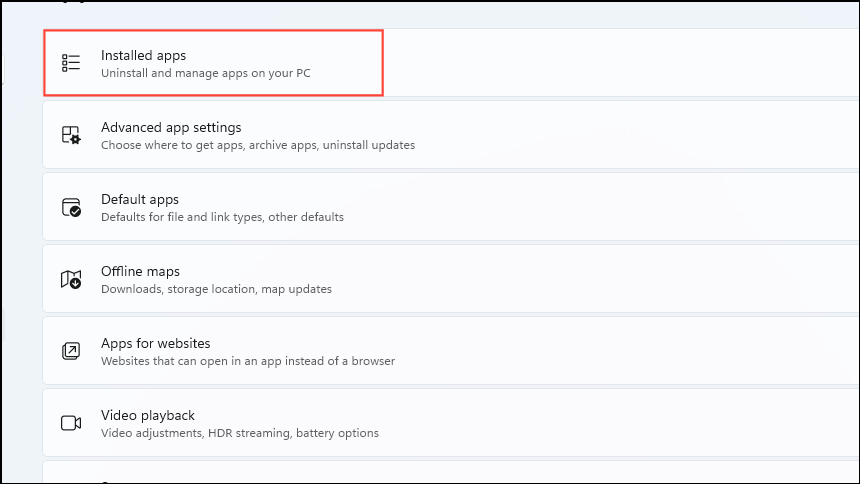This screenshot has width=860, height=484.
Task: Open Apps for websites
Action: coord(451,351)
